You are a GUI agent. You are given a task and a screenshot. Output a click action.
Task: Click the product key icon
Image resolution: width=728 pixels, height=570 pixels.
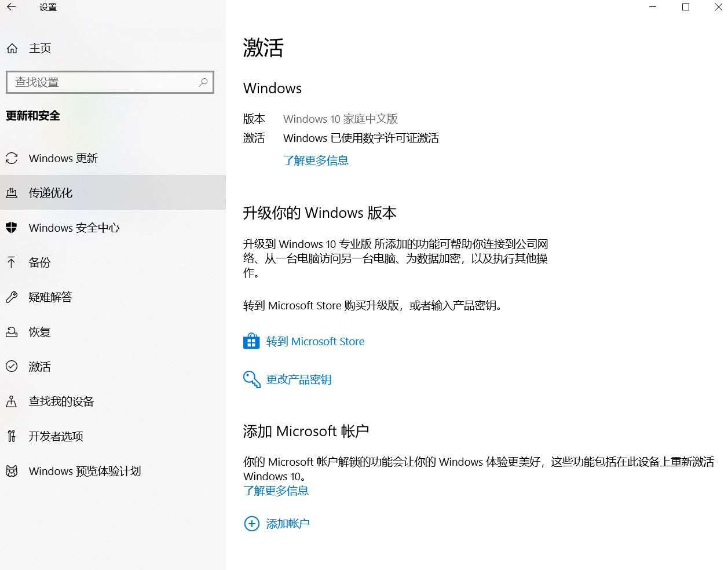[x=251, y=379]
